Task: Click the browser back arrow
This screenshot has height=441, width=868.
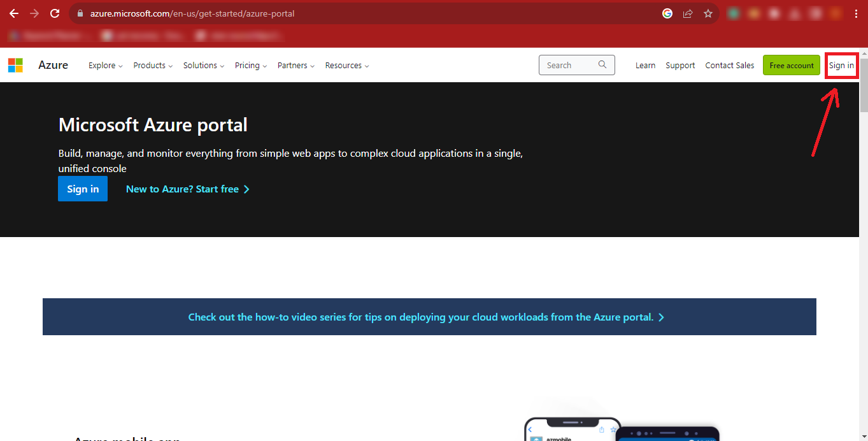Action: pyautogui.click(x=14, y=13)
